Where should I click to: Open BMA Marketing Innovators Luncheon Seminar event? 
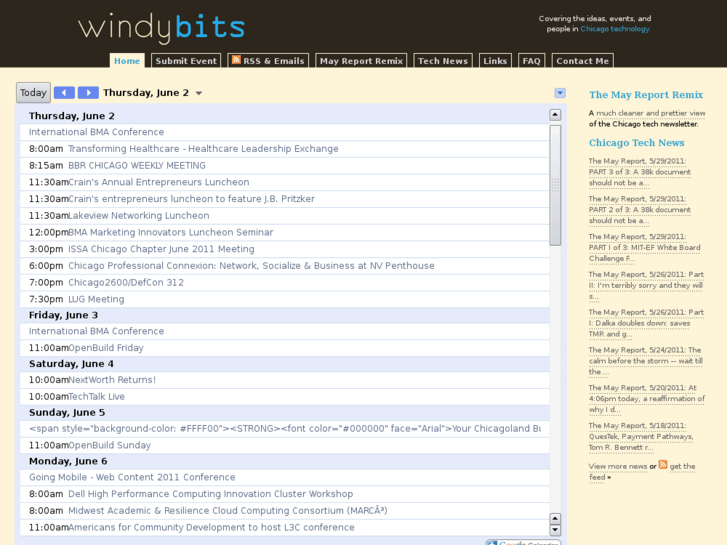coord(171,232)
